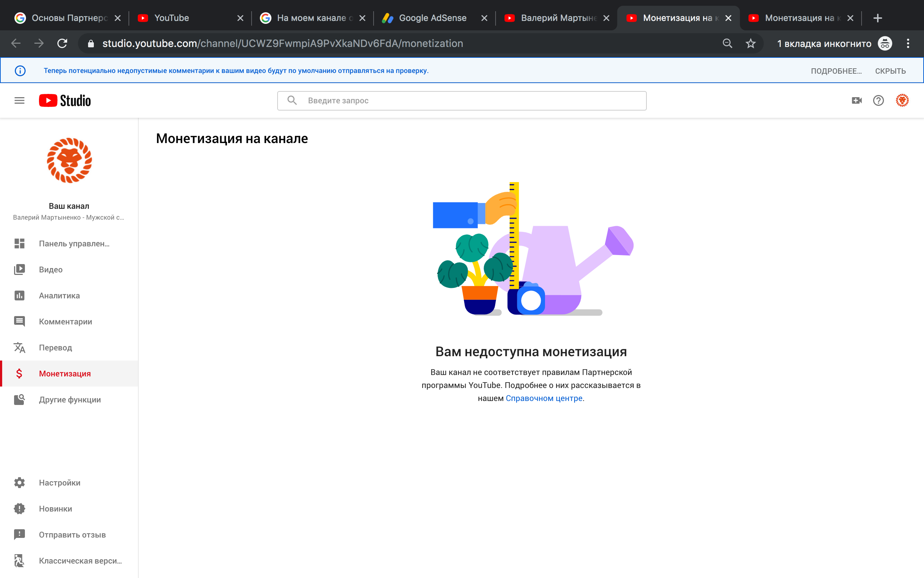The height and width of the screenshot is (578, 924).
Task: Open the hamburger navigation menu
Action: 19,100
